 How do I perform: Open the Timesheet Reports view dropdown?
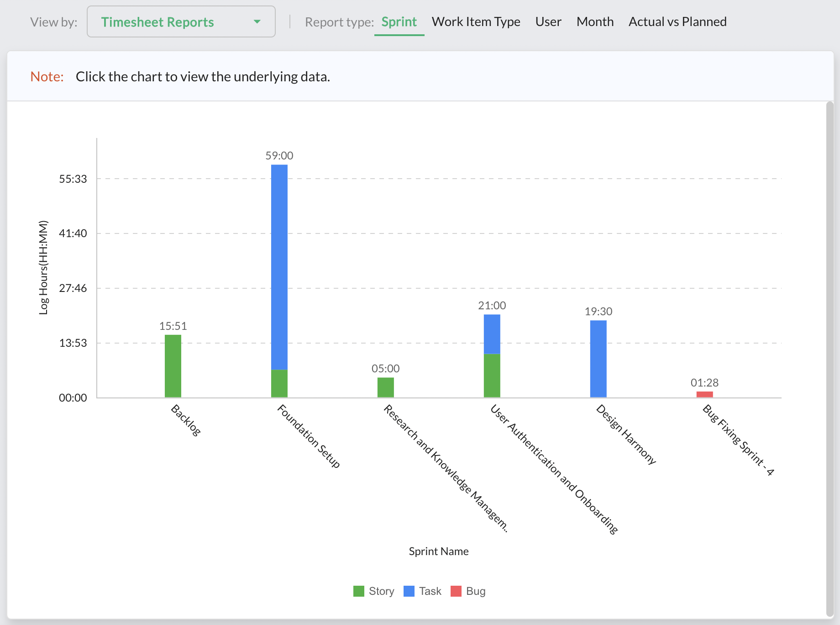(x=181, y=22)
